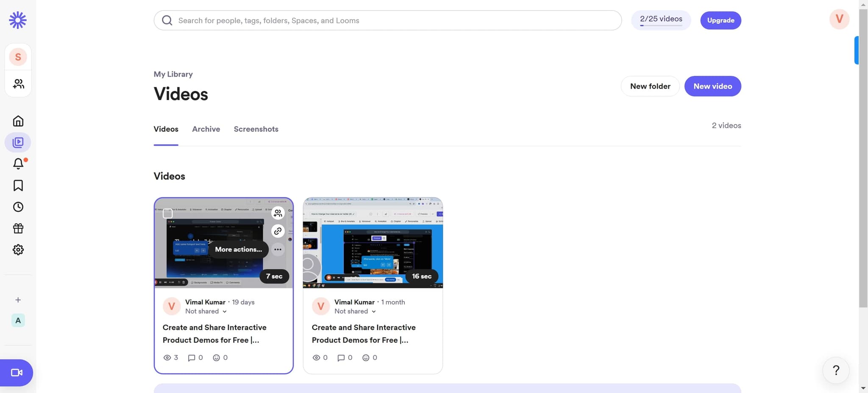Click the Upgrade button
Screen dimensions: 868x393
(x=720, y=20)
